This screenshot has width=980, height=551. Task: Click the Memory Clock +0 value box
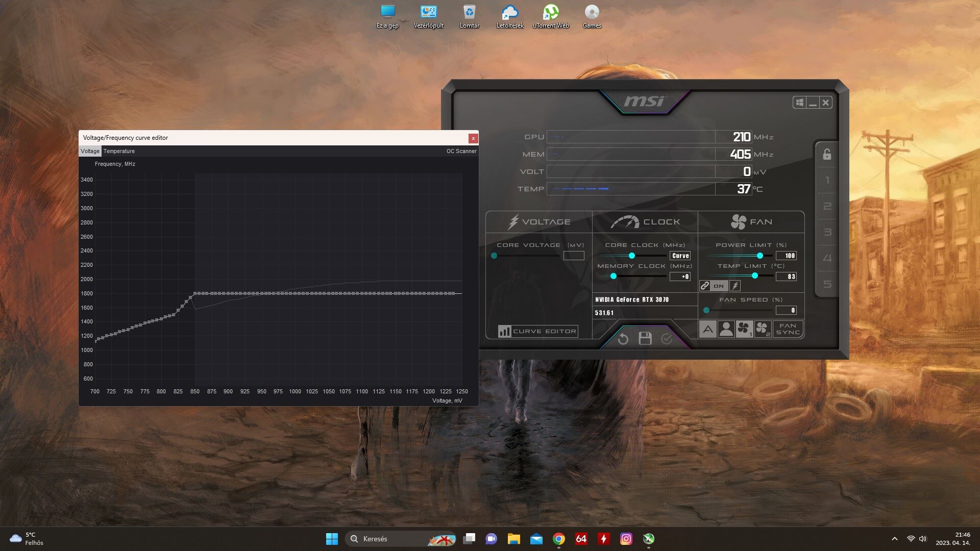pyautogui.click(x=680, y=277)
